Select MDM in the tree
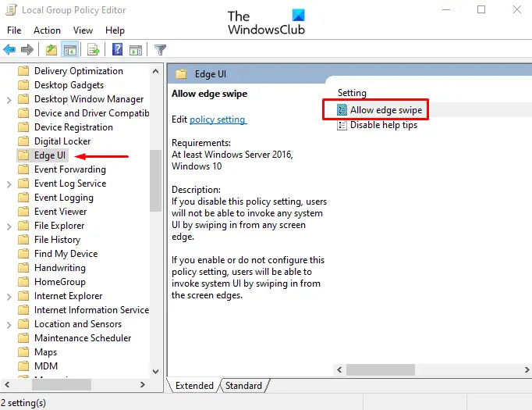Viewport: 532px width, 410px height. (x=46, y=365)
